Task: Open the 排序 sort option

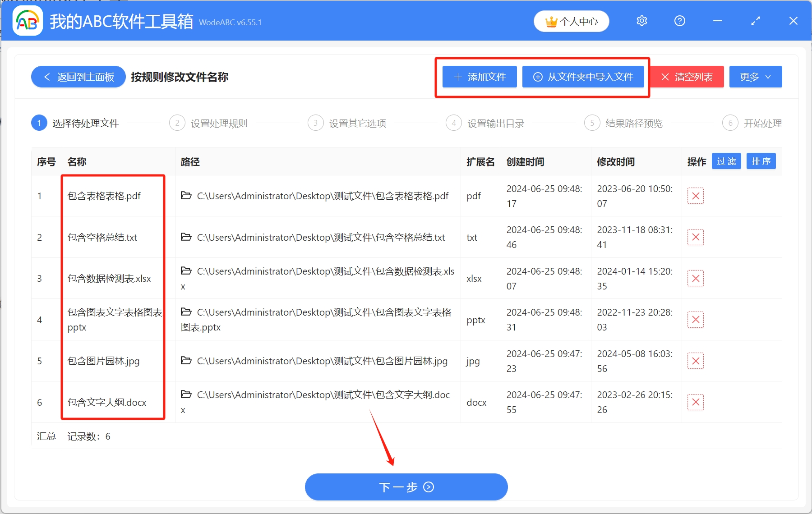Action: tap(761, 161)
